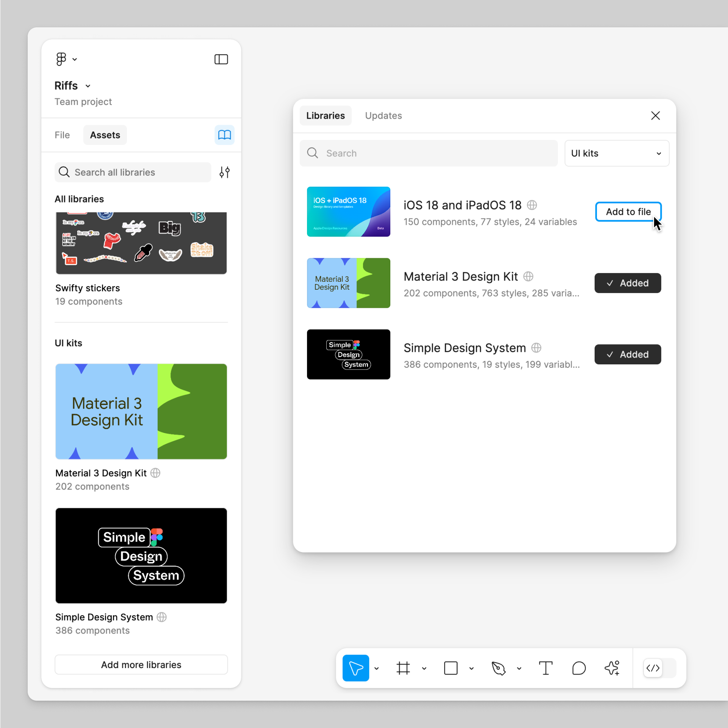Viewport: 728px width, 728px height.
Task: Collapse the left sidebar panel
Action: click(x=221, y=59)
